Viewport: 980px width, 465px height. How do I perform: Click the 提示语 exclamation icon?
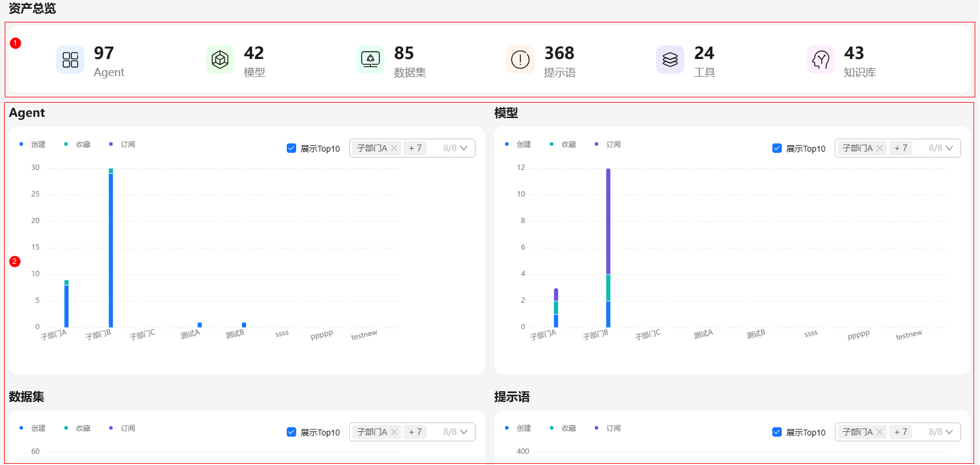pos(520,60)
